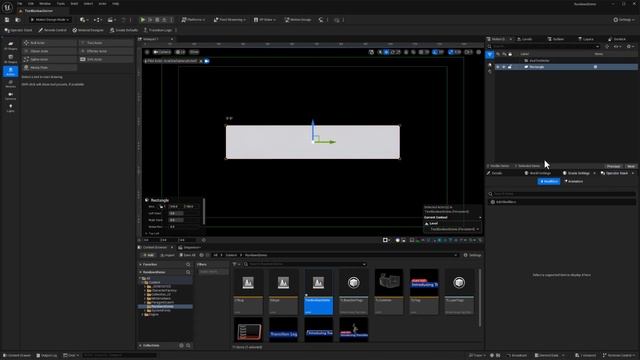Viewport: 640px width, 360px height.
Task: Select the blue Modifiers toggle button
Action: [x=549, y=181]
